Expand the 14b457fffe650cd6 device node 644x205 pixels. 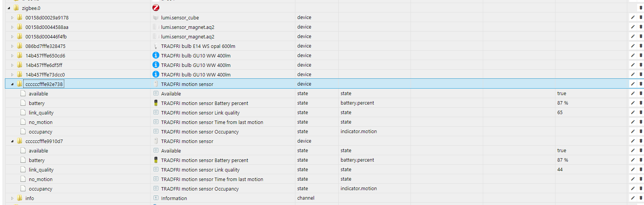pos(12,56)
